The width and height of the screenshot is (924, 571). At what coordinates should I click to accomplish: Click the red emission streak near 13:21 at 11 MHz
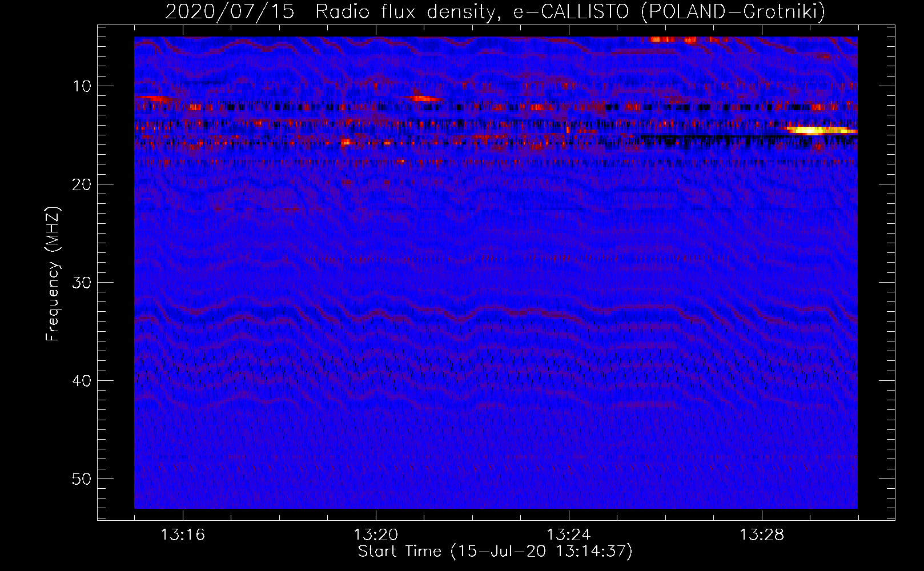424,98
